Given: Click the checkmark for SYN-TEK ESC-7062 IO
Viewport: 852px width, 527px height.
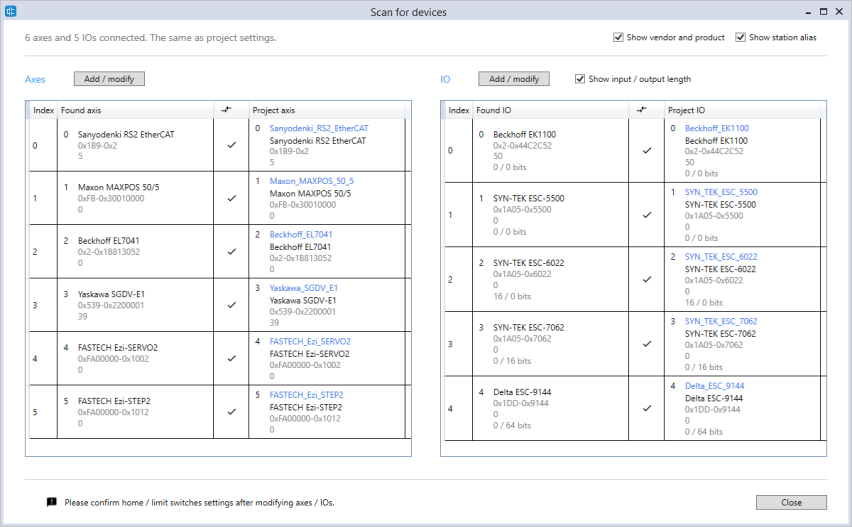Looking at the screenshot, I should [x=647, y=344].
